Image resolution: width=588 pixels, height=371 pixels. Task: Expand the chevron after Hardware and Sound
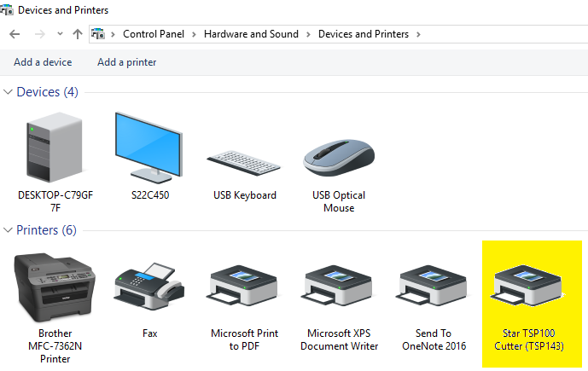tap(308, 34)
